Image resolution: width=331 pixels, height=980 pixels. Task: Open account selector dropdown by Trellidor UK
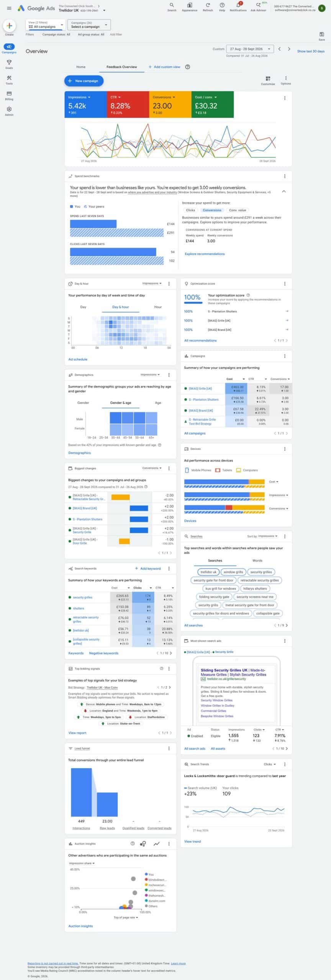pos(104,10)
